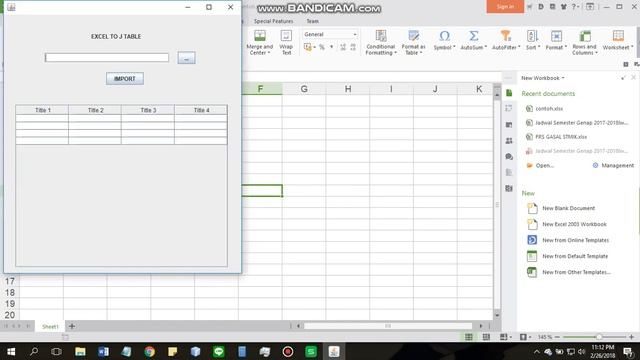Viewport: 640px width, 360px height.
Task: Add a new sheet with plus button
Action: click(72, 326)
